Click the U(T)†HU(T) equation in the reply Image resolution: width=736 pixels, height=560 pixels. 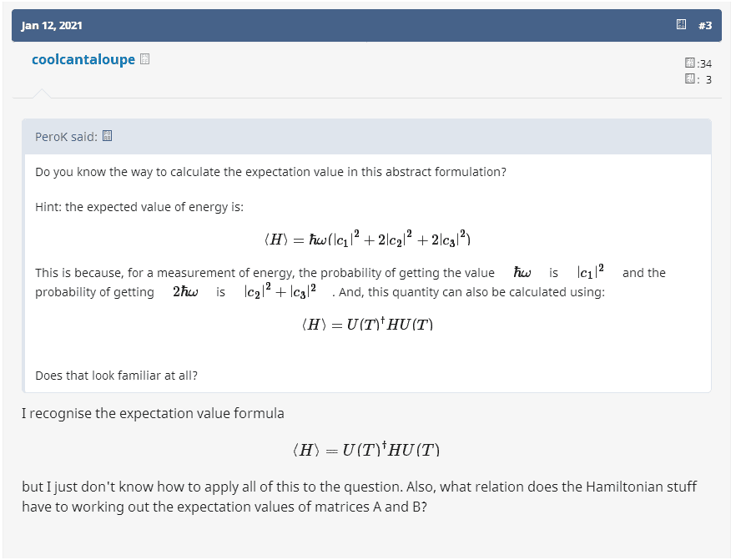pos(367,451)
